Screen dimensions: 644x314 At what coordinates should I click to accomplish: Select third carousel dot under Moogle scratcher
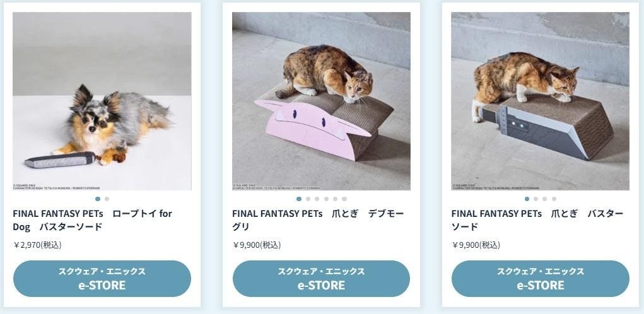317,199
